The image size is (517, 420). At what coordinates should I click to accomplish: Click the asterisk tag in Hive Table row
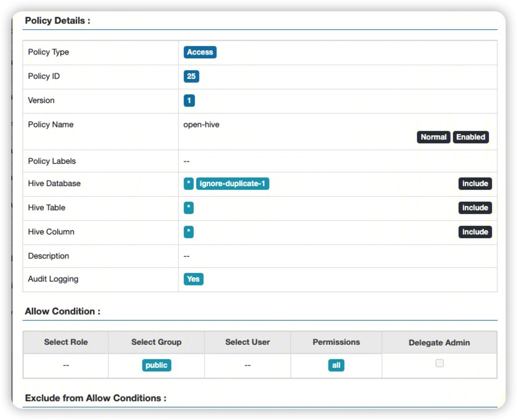tap(189, 208)
